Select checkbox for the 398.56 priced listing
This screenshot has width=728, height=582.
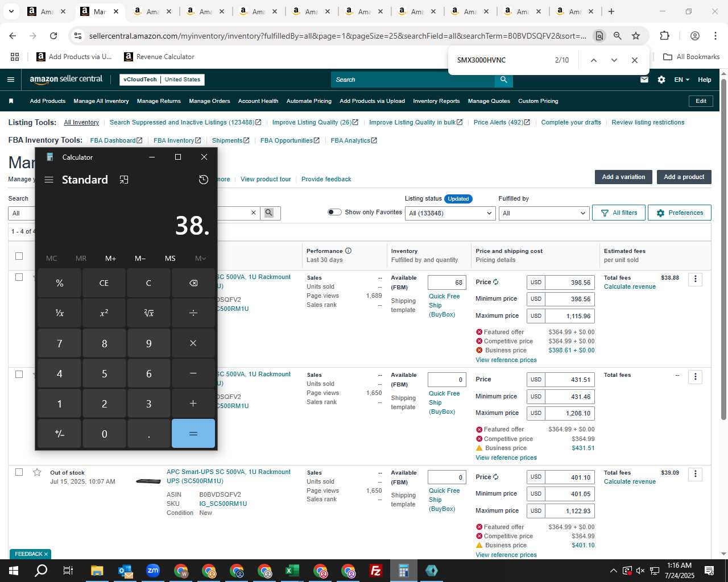[19, 277]
